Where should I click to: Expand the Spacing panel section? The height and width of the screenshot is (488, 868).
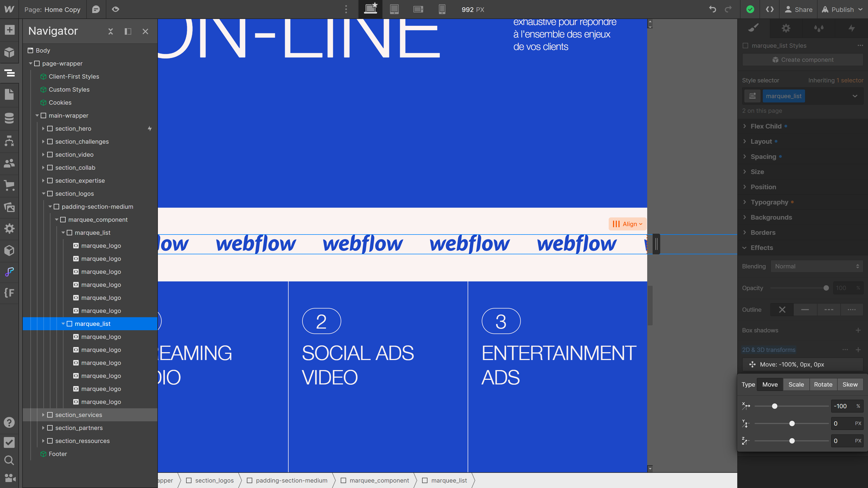(764, 156)
